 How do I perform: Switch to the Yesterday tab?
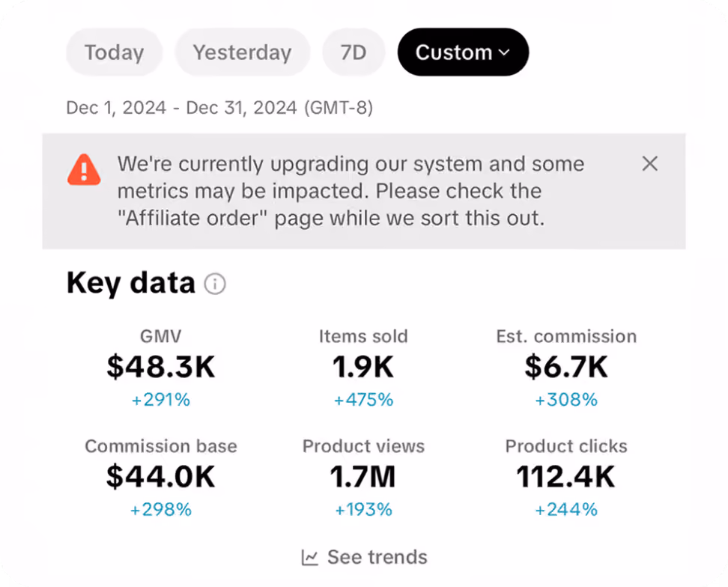coord(243,52)
